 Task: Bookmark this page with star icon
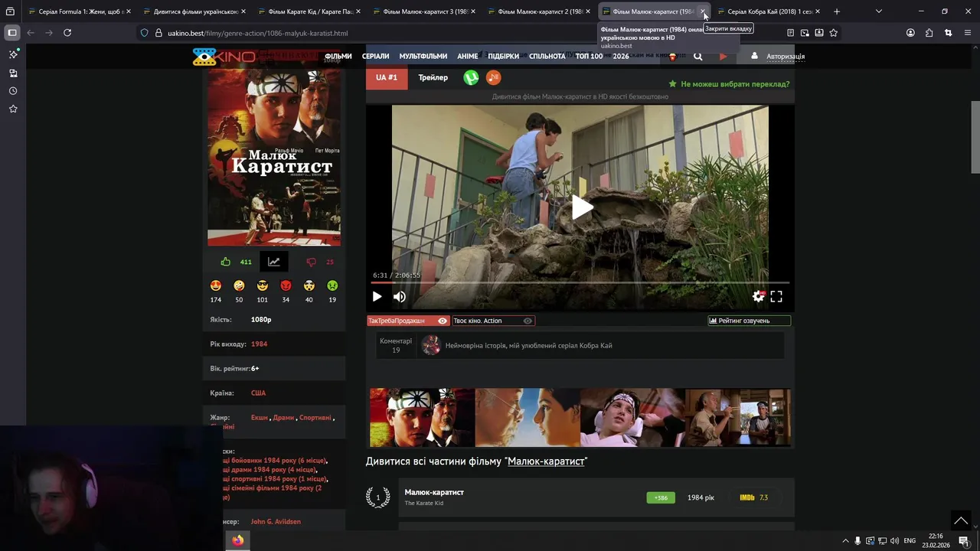point(834,33)
